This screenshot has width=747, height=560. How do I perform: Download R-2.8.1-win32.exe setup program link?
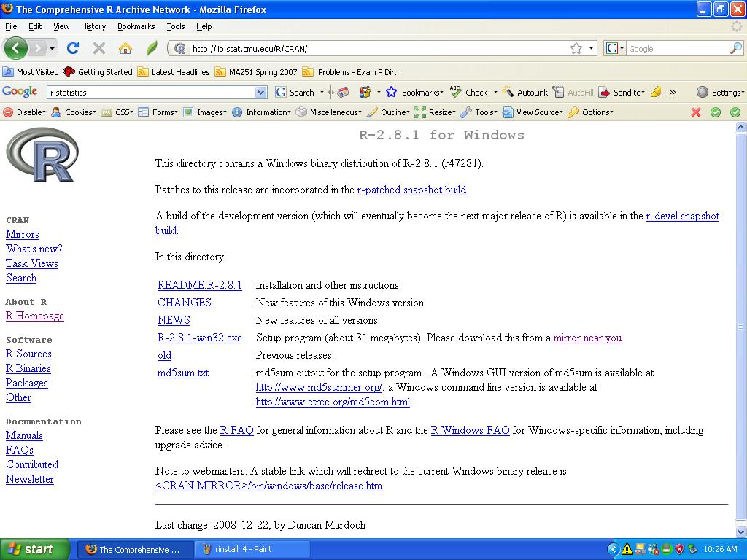point(199,338)
